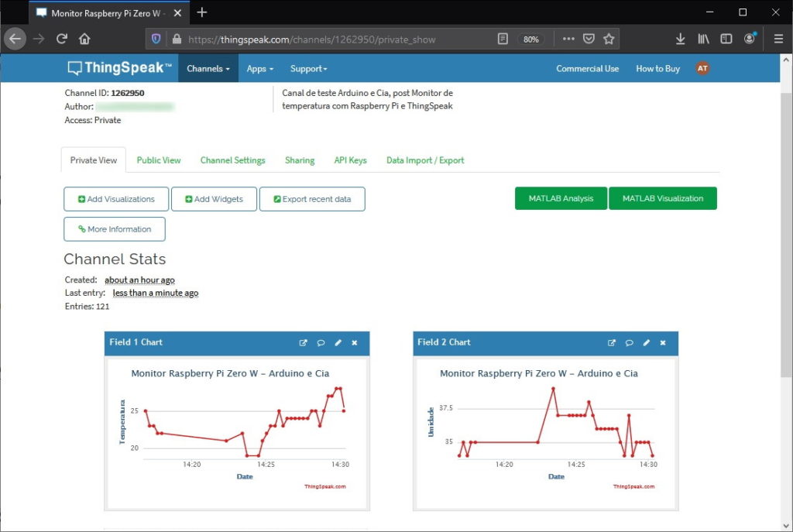The image size is (793, 532).
Task: Open the How to Buy link
Action: pyautogui.click(x=657, y=69)
